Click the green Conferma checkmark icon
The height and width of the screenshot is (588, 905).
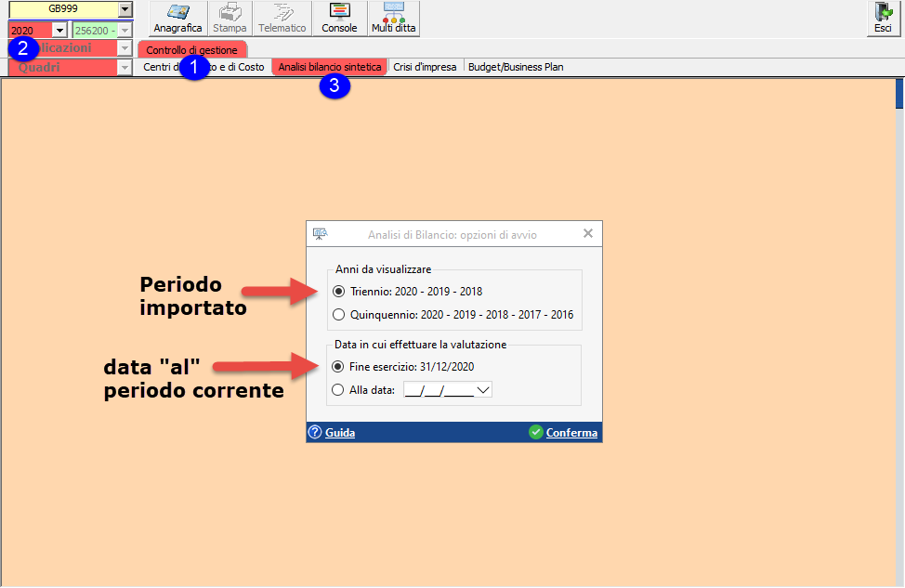tap(535, 433)
